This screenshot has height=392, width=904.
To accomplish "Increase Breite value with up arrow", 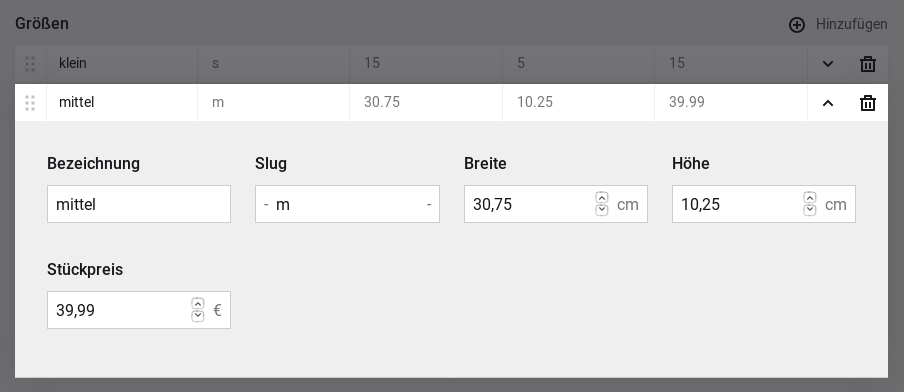I will [601, 198].
